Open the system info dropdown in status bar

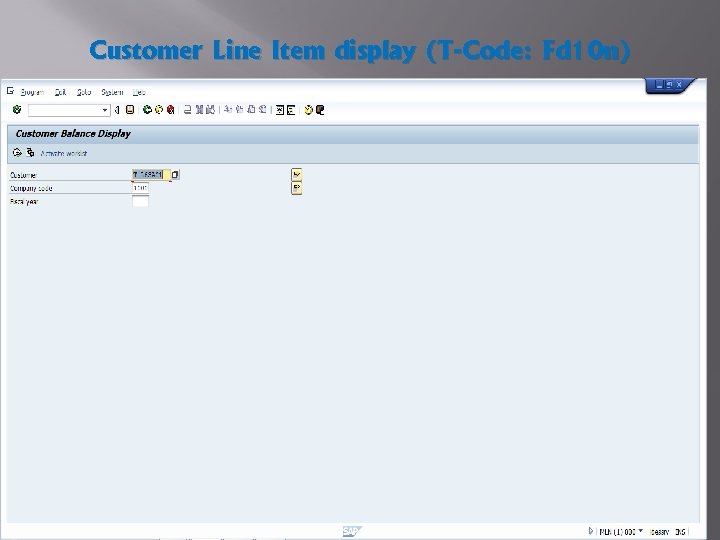[641, 531]
